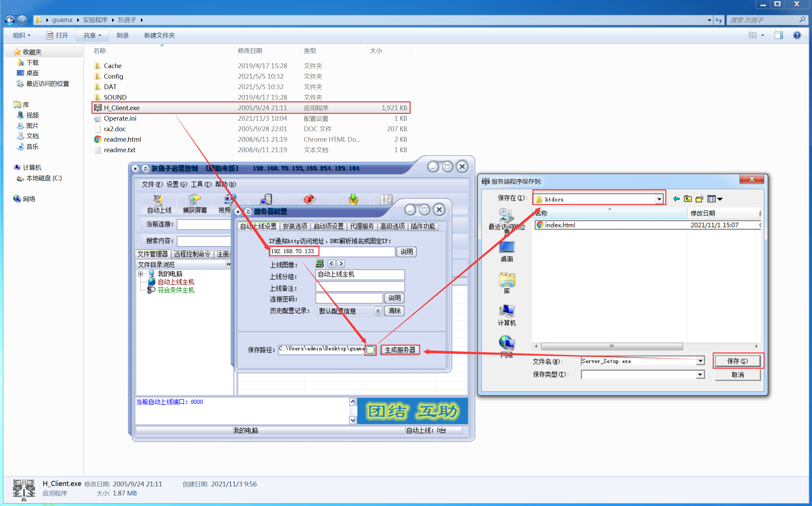Click the 生成服务器 button
This screenshot has height=506, width=812.
[400, 350]
